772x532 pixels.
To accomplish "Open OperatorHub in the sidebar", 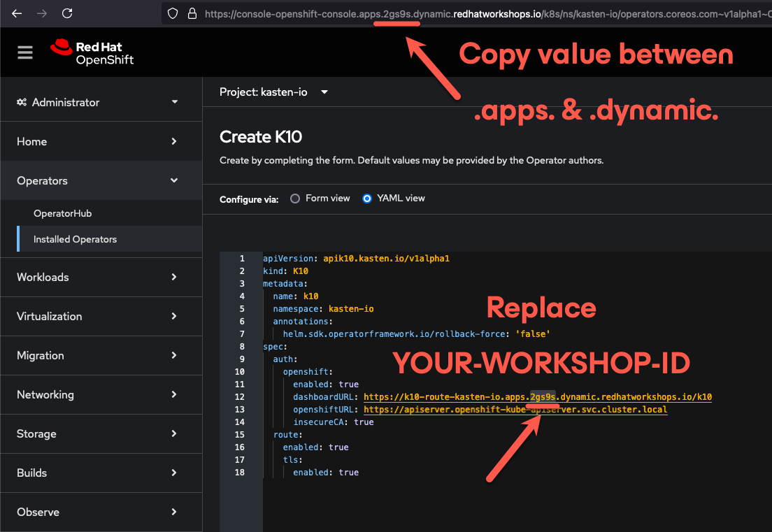I will click(62, 213).
